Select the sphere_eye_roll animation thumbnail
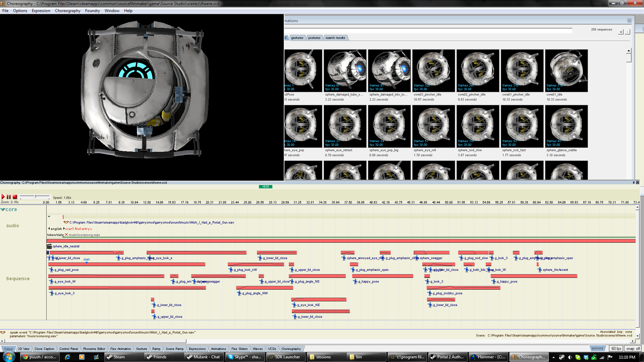 point(433,126)
